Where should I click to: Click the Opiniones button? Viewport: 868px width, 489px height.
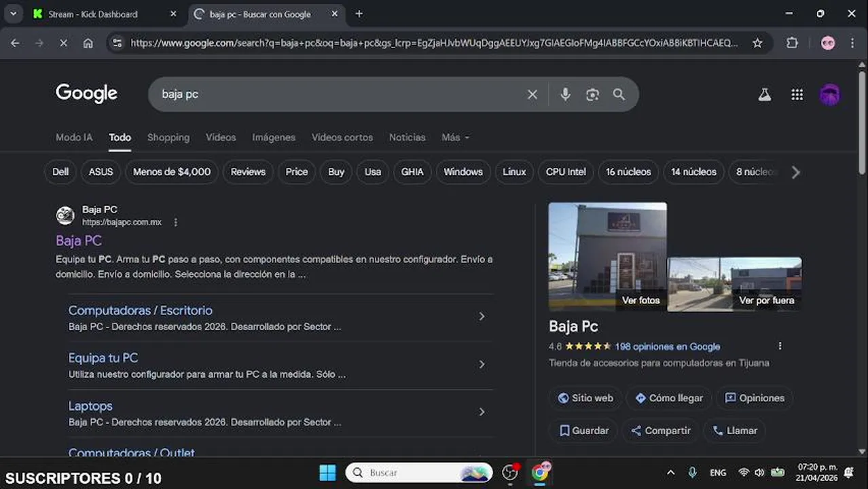tap(754, 398)
